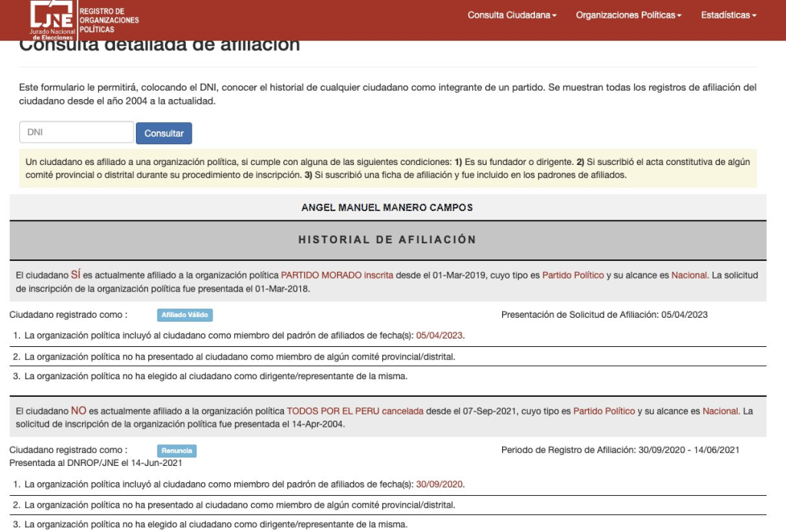Open the Estadísticas dropdown
This screenshot has height=532, width=786.
pyautogui.click(x=728, y=15)
